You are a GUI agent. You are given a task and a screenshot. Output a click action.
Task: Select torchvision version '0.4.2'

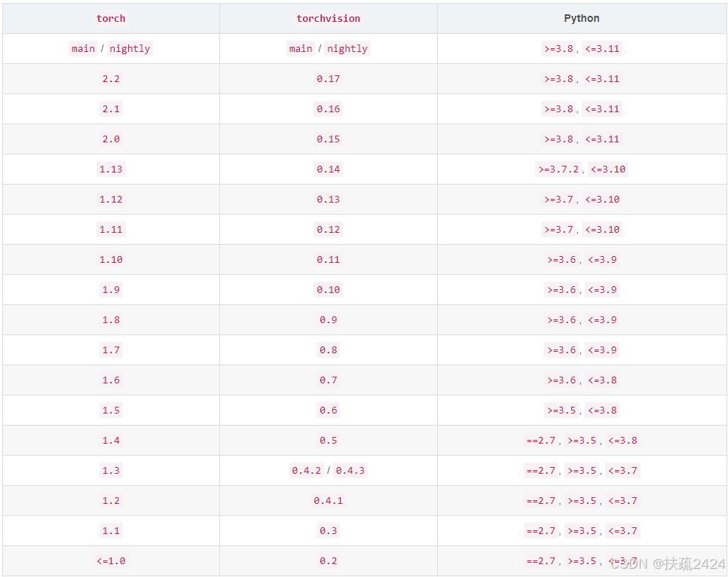coord(307,471)
